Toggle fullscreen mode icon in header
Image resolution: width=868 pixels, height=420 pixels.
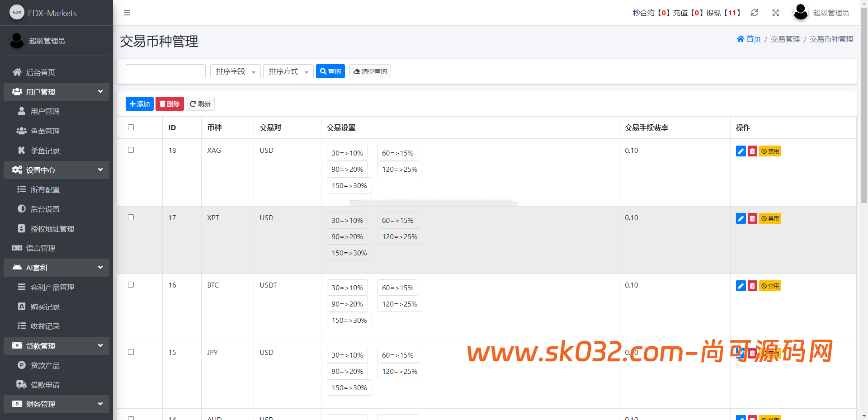(776, 13)
